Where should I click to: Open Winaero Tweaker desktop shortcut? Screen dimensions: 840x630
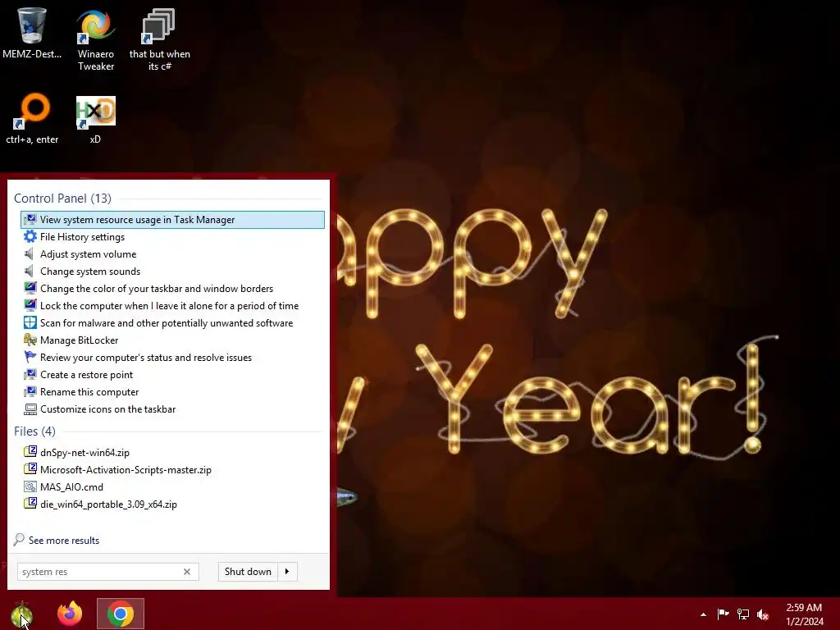click(95, 40)
